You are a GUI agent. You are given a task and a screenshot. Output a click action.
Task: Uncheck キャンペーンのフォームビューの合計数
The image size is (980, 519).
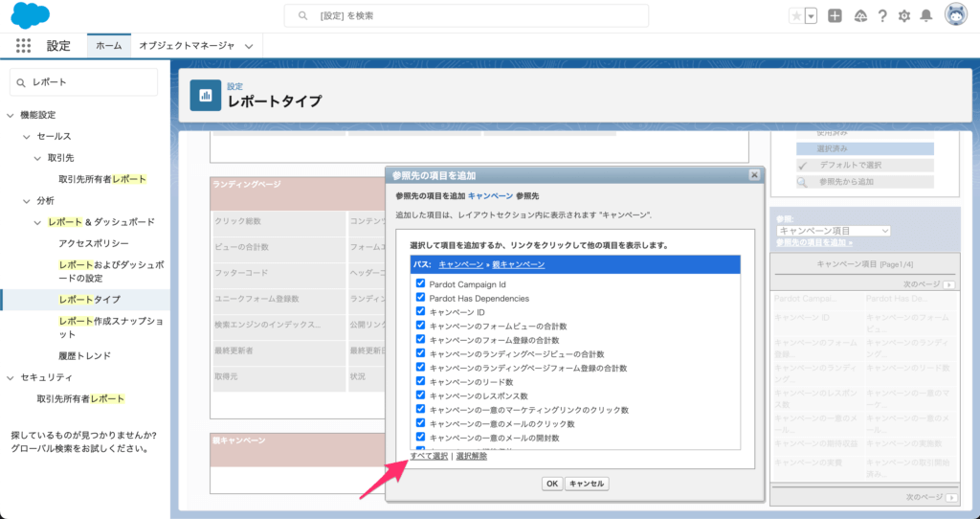421,326
